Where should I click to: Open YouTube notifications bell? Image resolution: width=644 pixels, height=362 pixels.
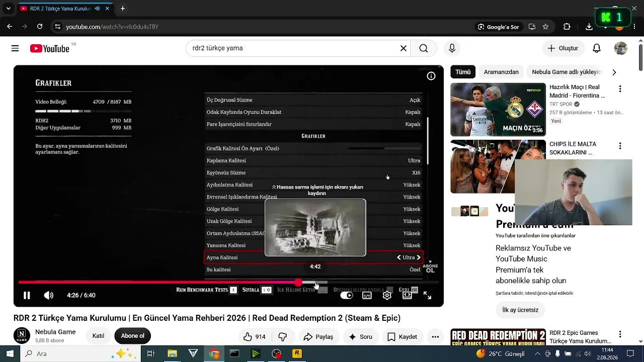tap(597, 48)
